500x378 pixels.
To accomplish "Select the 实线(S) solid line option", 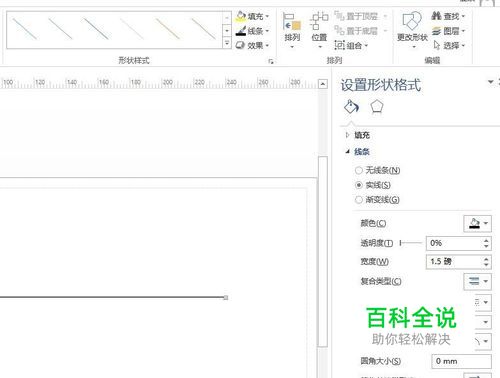I will tap(373, 185).
